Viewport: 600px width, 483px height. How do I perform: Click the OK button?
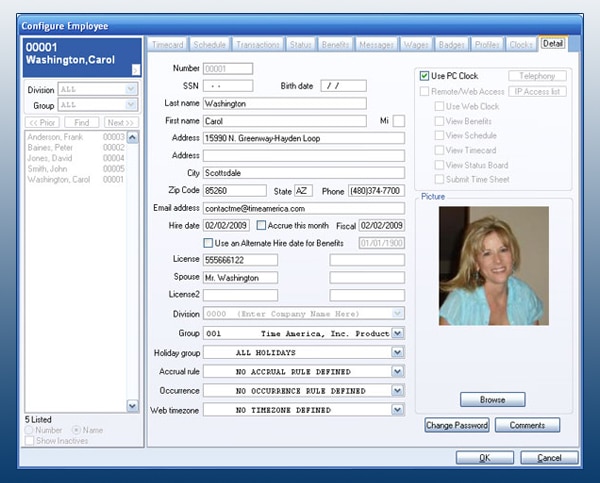click(485, 458)
